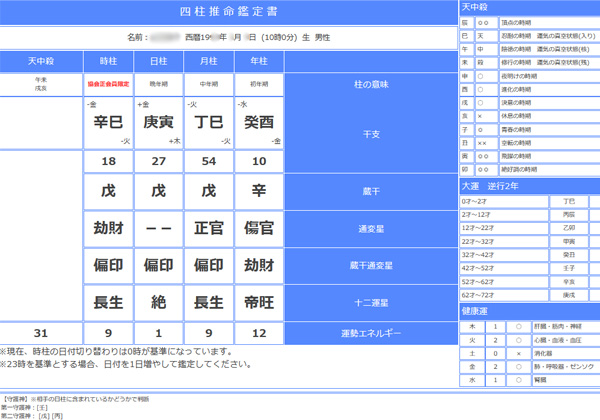Click the 柱の意味 row label

(x=371, y=85)
